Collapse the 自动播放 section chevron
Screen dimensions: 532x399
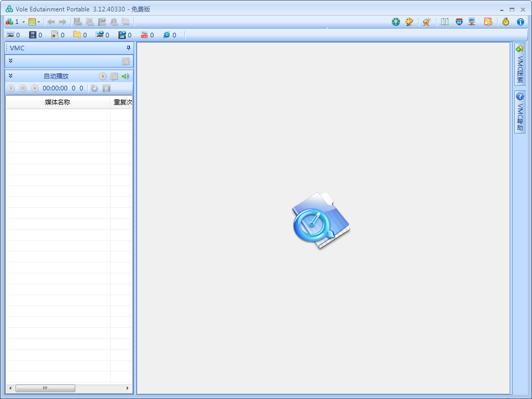[x=10, y=76]
